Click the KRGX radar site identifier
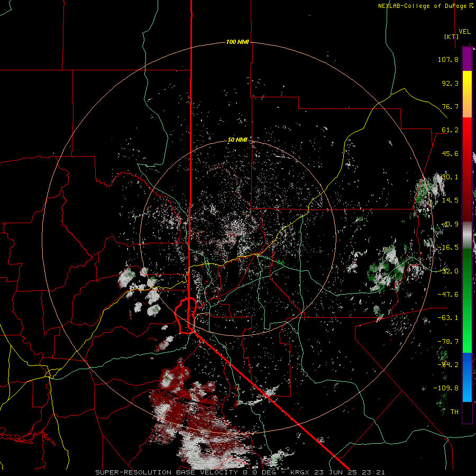 (x=301, y=472)
